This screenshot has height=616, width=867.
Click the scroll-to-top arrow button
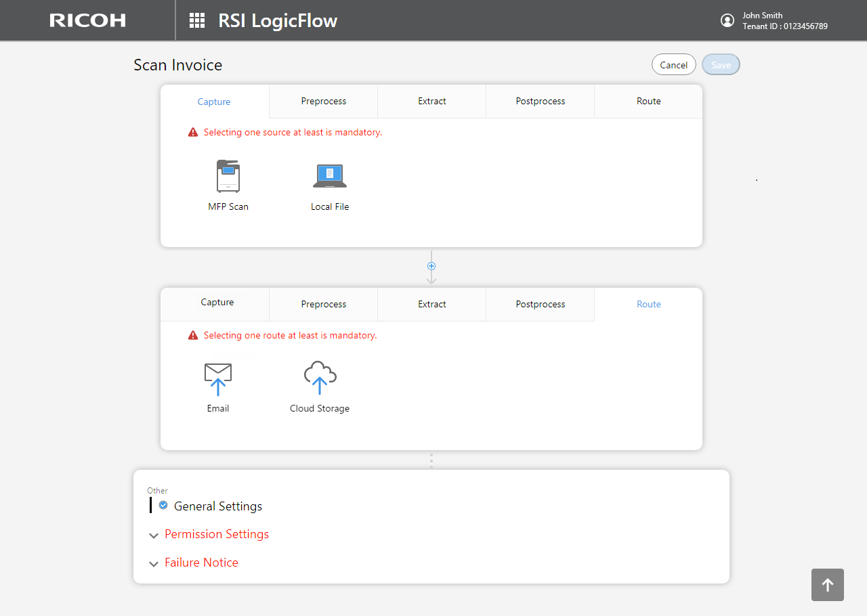coord(827,585)
